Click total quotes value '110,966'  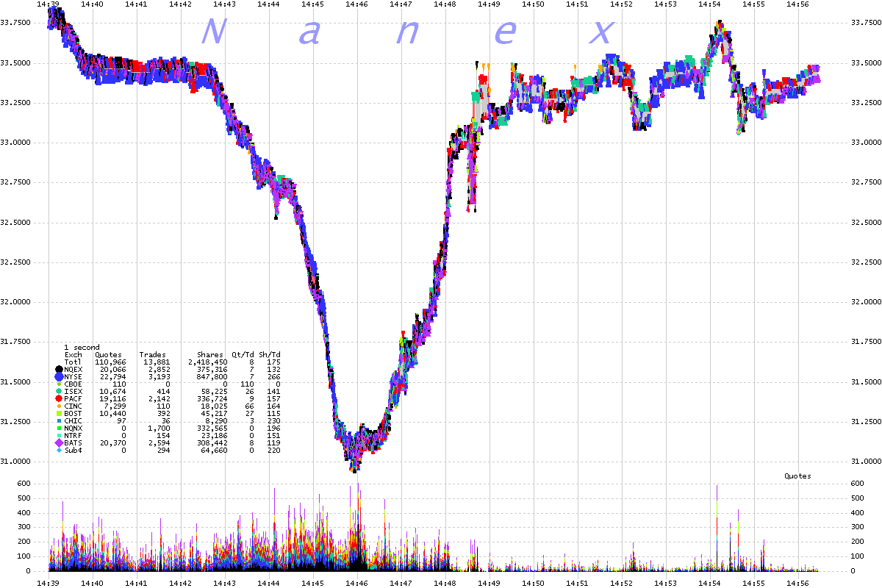click(112, 362)
